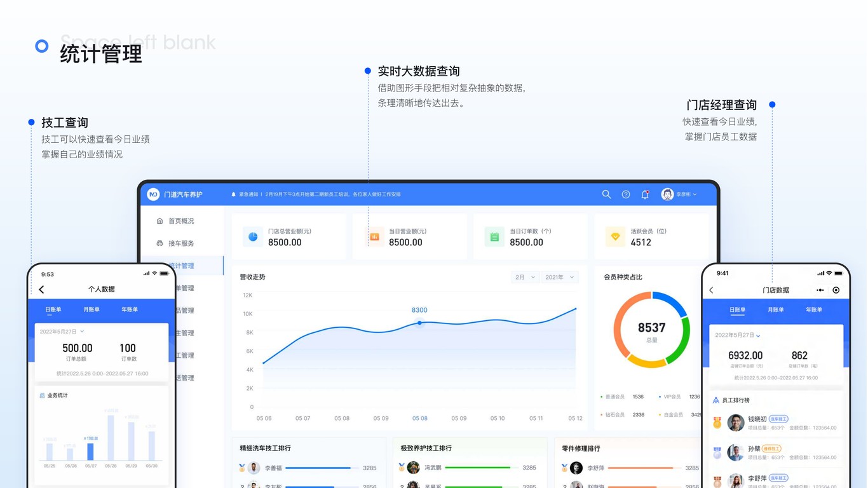
Task: Click the green progress bar for 冯武鹏
Action: (x=480, y=468)
